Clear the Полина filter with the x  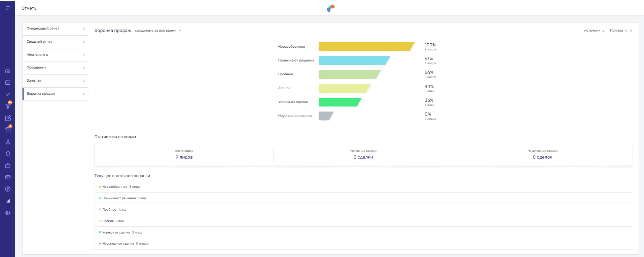click(x=631, y=31)
